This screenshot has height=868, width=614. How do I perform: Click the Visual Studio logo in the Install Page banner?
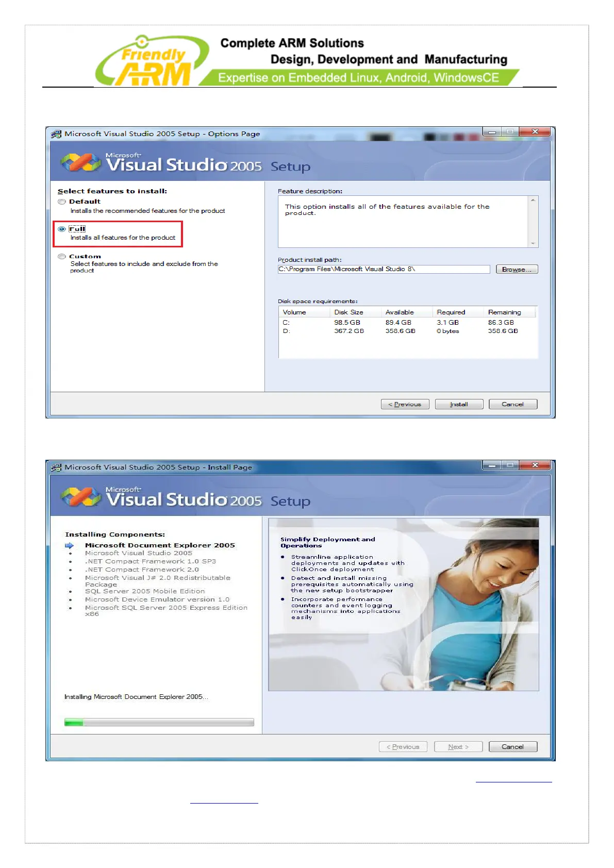(80, 497)
